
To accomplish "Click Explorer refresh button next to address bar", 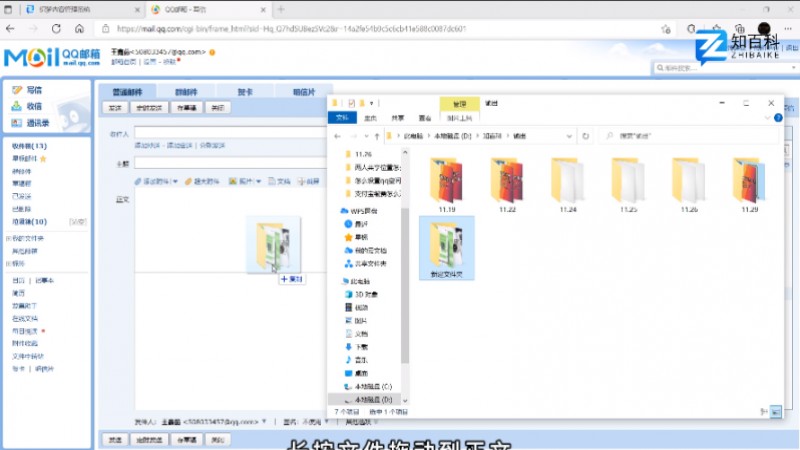I will (x=586, y=136).
